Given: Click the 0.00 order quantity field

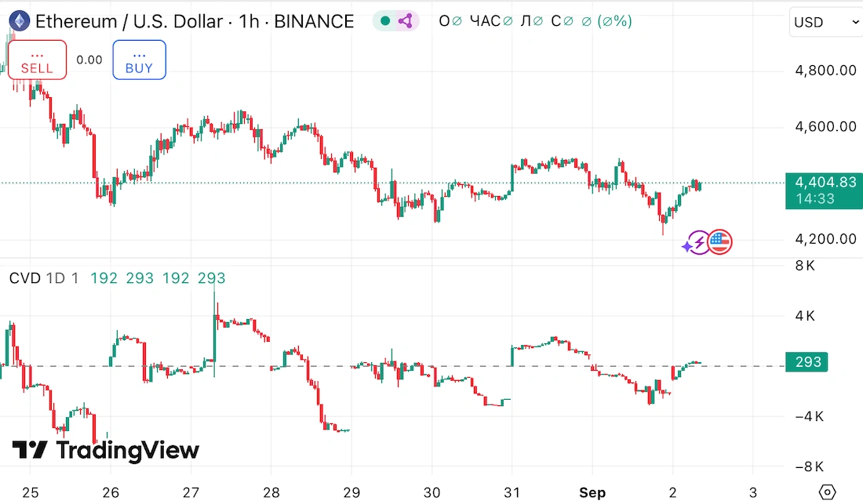Looking at the screenshot, I should click(x=89, y=60).
